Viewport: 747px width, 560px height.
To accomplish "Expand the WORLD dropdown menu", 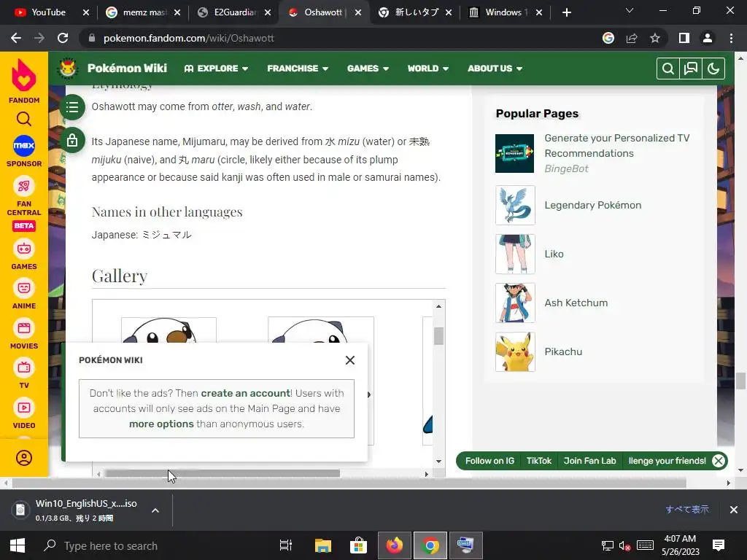I will click(x=427, y=69).
